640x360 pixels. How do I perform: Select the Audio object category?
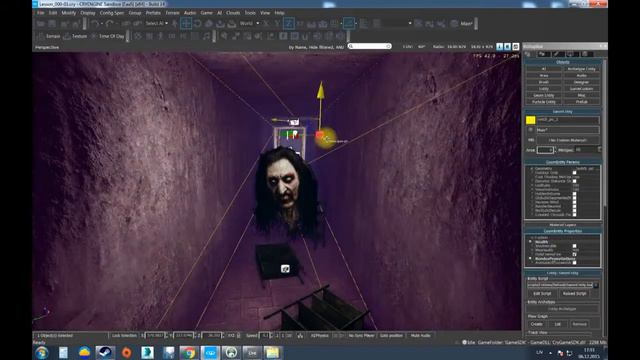(x=581, y=76)
